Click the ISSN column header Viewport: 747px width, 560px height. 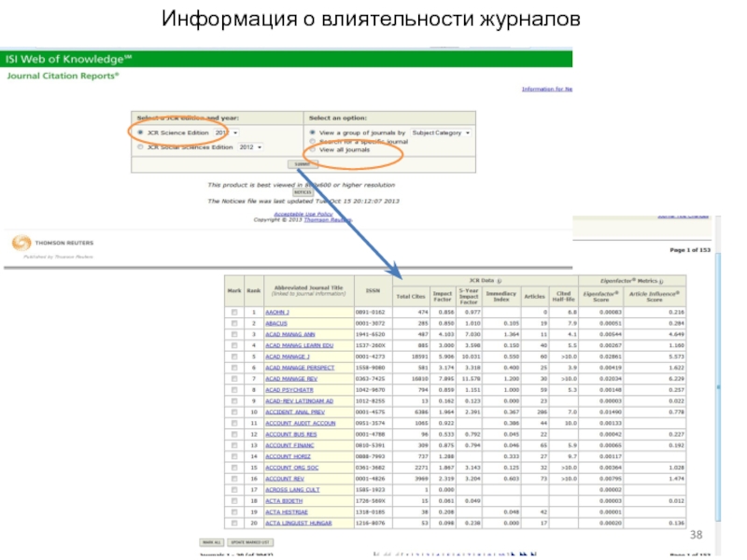373,290
